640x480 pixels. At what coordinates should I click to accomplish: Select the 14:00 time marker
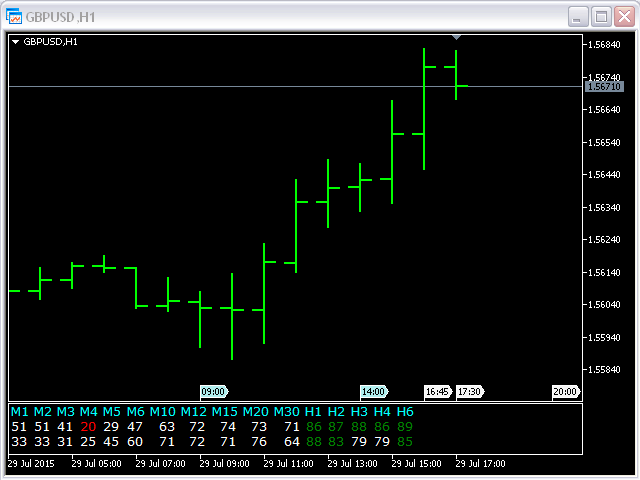[374, 392]
